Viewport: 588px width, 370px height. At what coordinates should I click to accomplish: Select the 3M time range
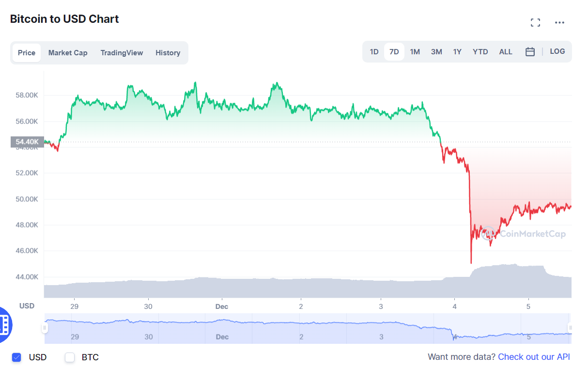pos(436,51)
